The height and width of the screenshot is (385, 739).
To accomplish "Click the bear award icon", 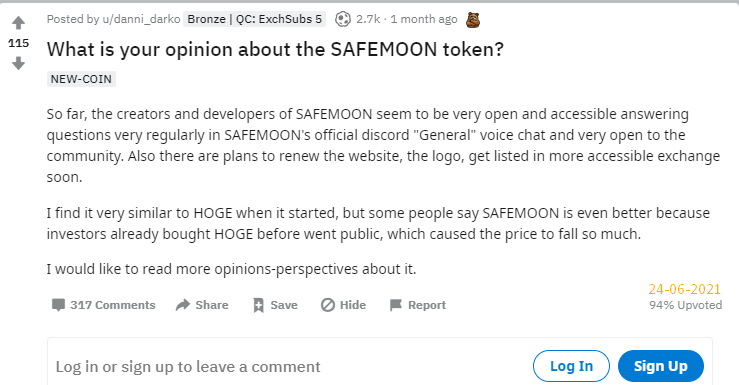I will coord(473,19).
